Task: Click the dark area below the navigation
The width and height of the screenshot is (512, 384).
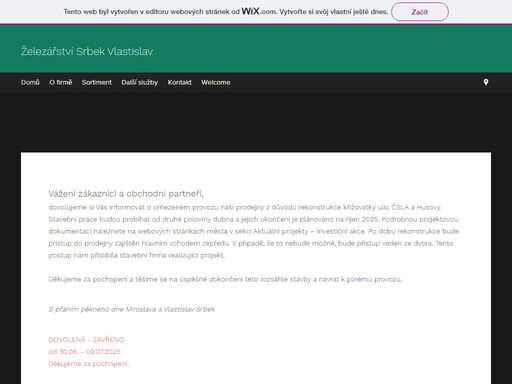Action: [x=256, y=122]
